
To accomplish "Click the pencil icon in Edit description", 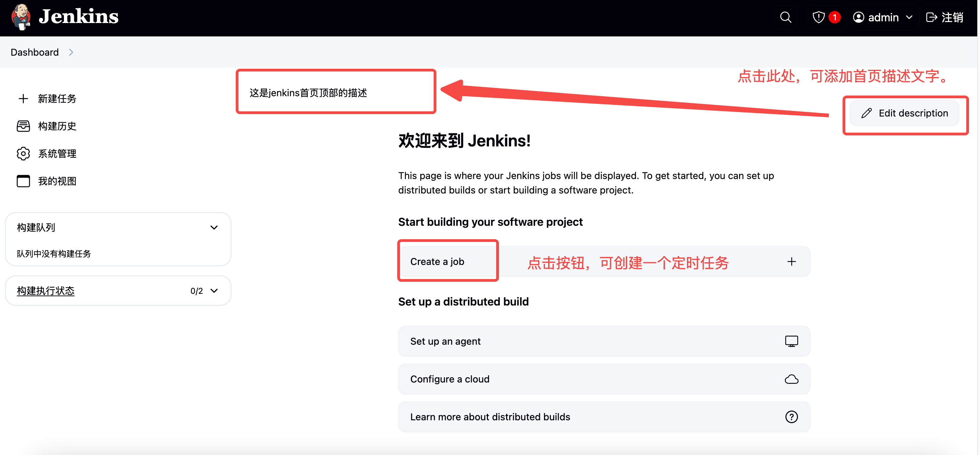I will (x=866, y=113).
